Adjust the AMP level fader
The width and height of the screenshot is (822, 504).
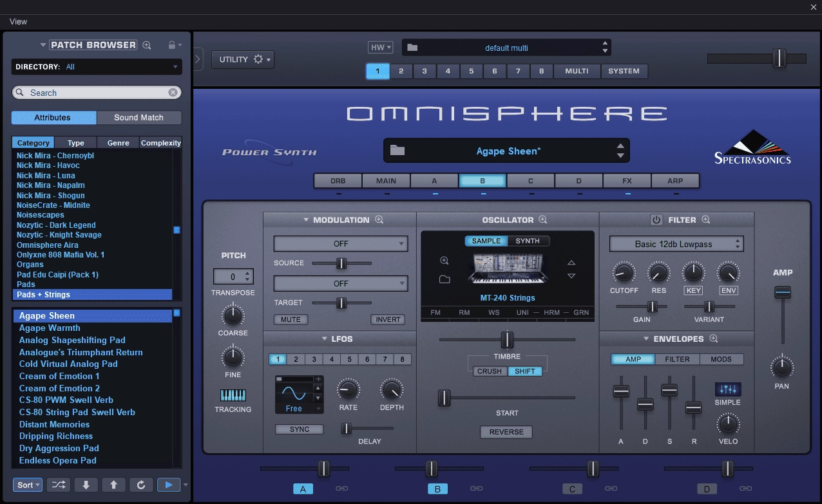783,293
